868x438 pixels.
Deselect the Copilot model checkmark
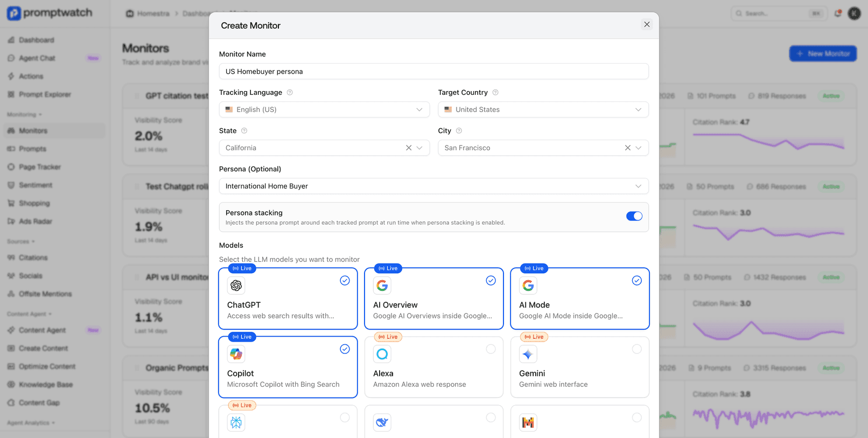point(345,349)
